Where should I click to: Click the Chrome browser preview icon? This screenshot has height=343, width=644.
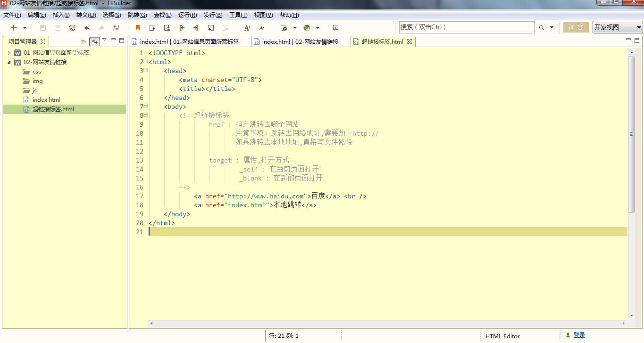[307, 28]
